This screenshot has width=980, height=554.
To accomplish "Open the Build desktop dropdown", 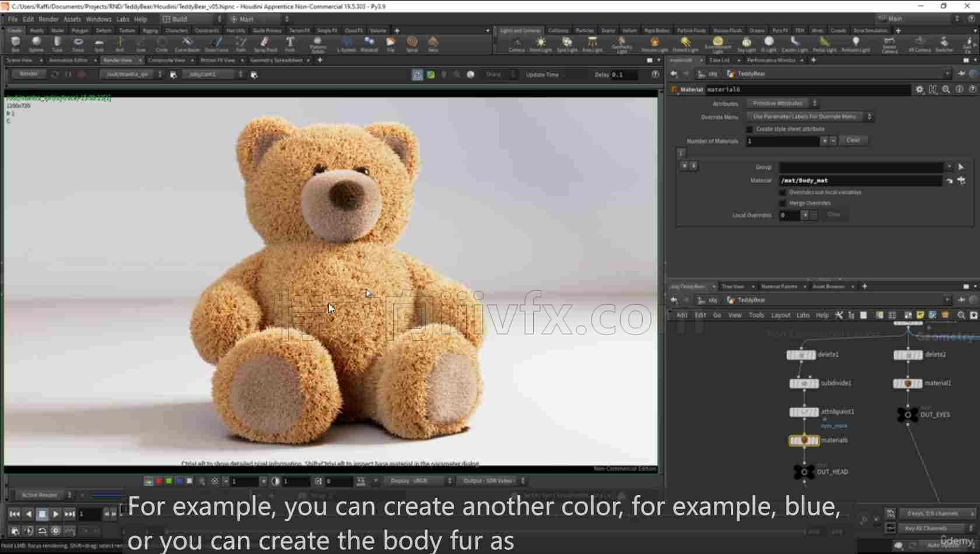I will coord(192,19).
